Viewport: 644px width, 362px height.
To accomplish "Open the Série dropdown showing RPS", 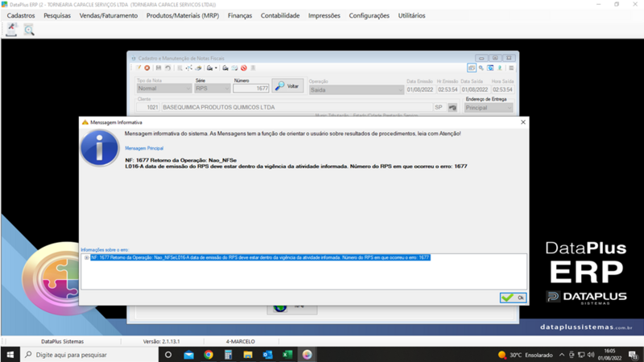I will pyautogui.click(x=213, y=88).
